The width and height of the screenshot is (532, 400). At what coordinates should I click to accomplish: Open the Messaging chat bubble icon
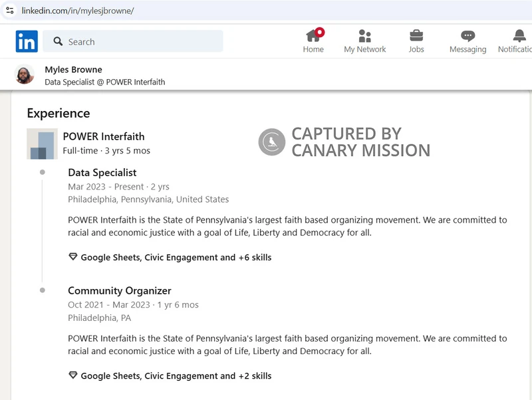click(468, 36)
